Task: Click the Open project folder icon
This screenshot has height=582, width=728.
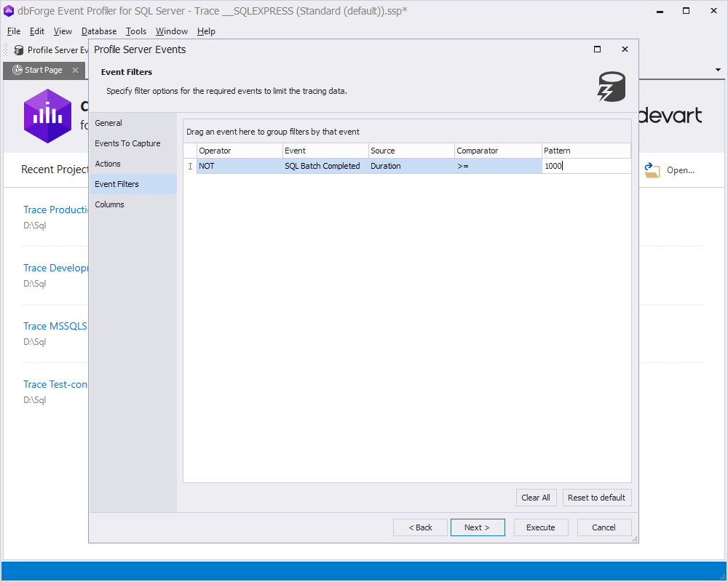Action: 652,170
